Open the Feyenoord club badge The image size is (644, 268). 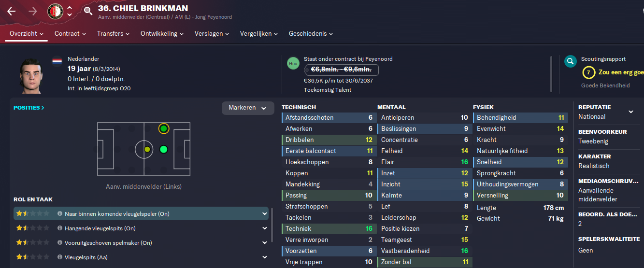point(56,11)
